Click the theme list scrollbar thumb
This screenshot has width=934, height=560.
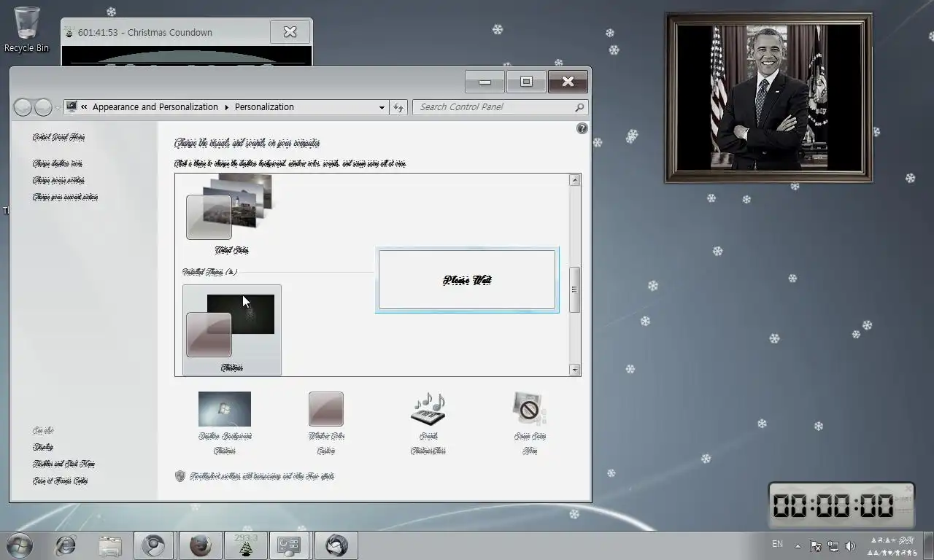pos(575,289)
